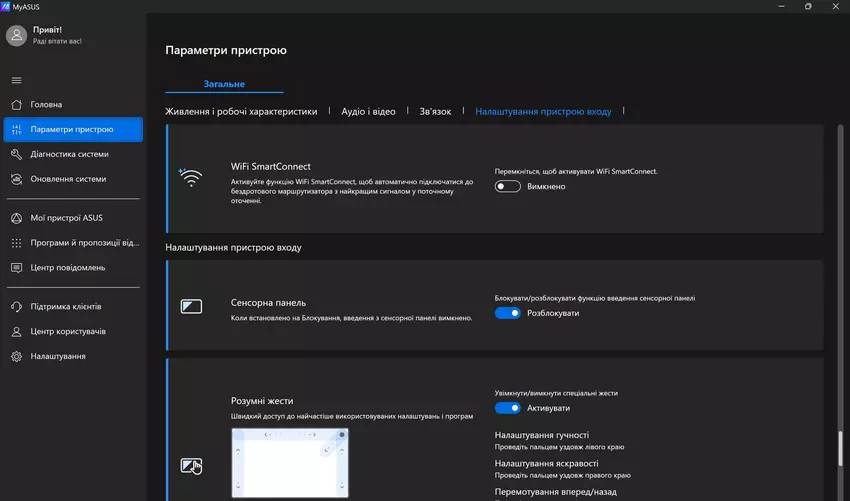The image size is (850, 501).
Task: Click the hamburger menu icon in sidebar
Action: tap(16, 80)
